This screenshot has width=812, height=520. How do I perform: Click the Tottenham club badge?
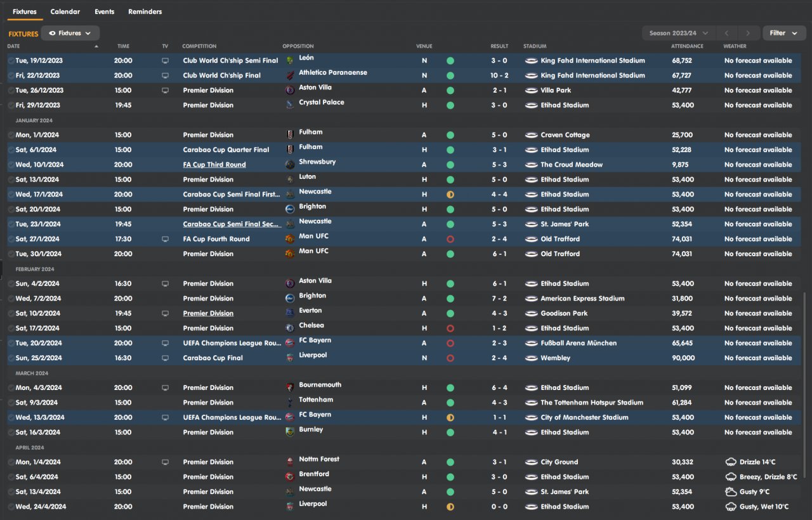pyautogui.click(x=290, y=403)
